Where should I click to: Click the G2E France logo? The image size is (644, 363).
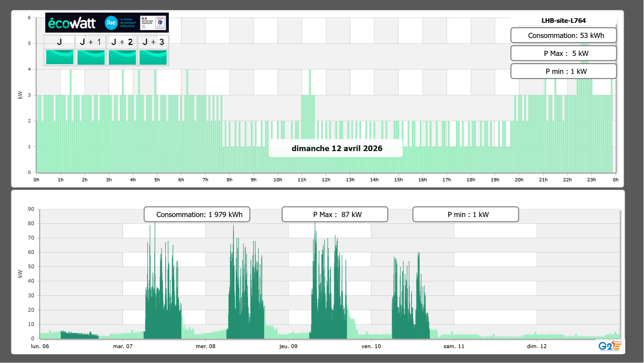pyautogui.click(x=610, y=346)
